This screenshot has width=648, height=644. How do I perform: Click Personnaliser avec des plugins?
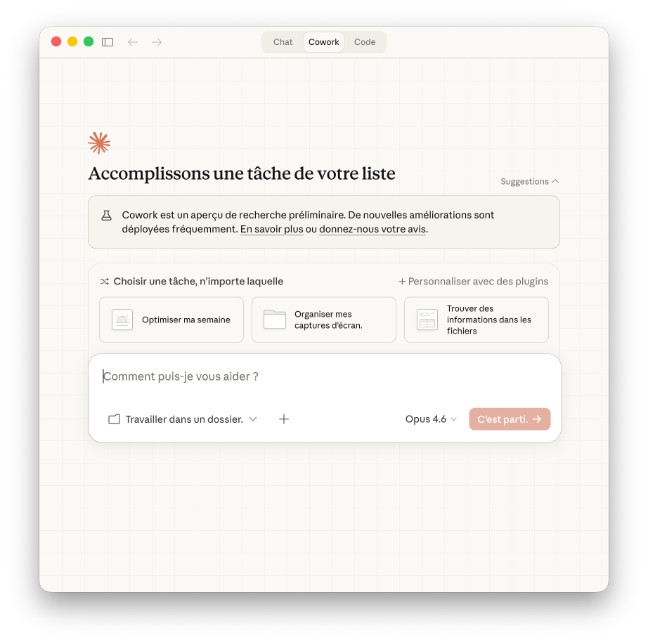click(474, 282)
